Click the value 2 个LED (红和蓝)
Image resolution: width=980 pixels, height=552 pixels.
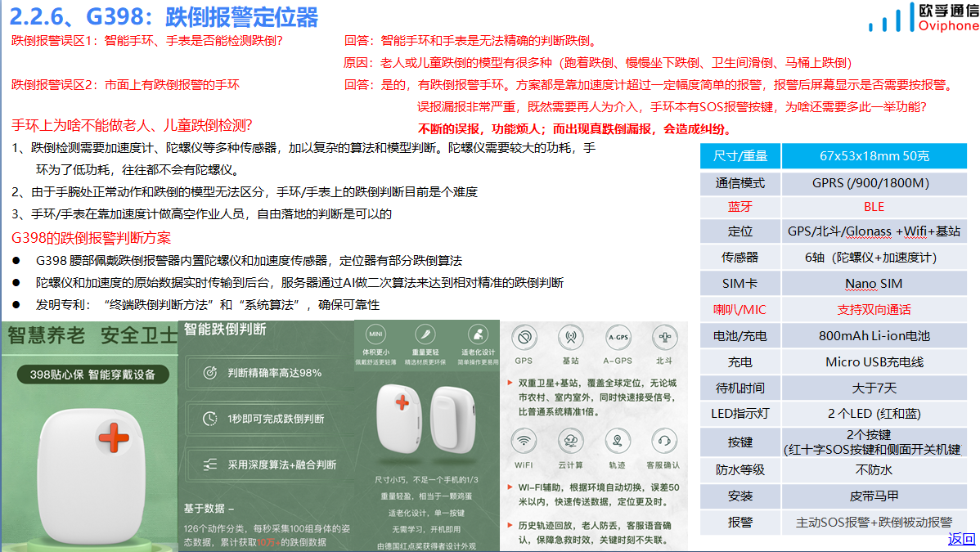point(874,414)
